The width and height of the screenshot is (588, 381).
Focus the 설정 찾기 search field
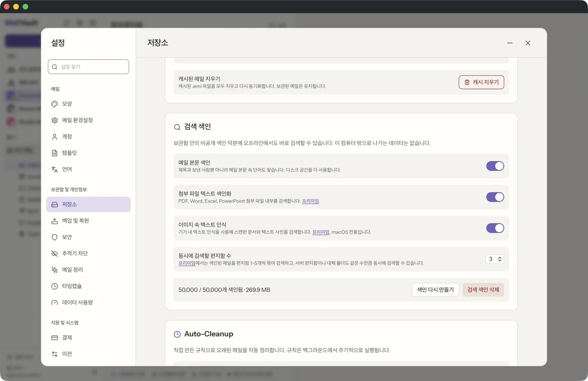(88, 67)
